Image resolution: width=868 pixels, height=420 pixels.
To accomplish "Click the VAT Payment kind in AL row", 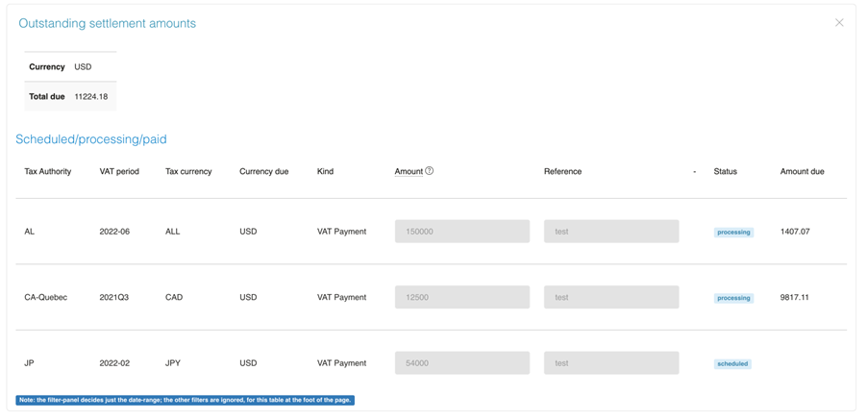I will (341, 232).
